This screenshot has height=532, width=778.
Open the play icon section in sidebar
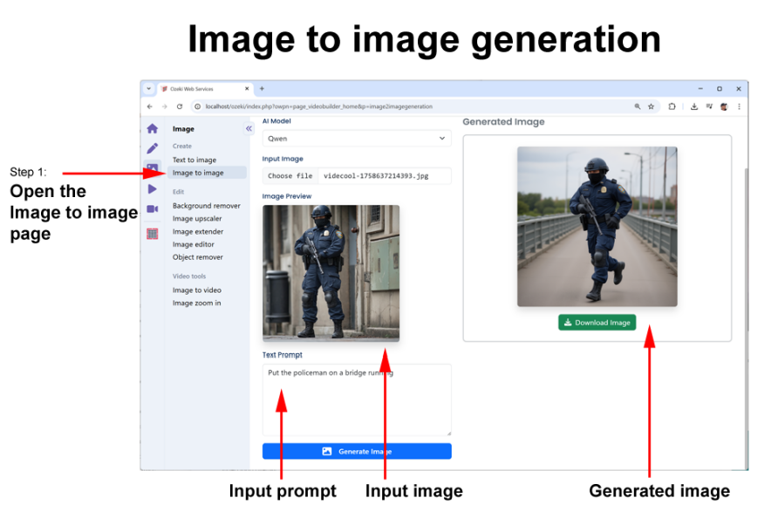pyautogui.click(x=153, y=188)
